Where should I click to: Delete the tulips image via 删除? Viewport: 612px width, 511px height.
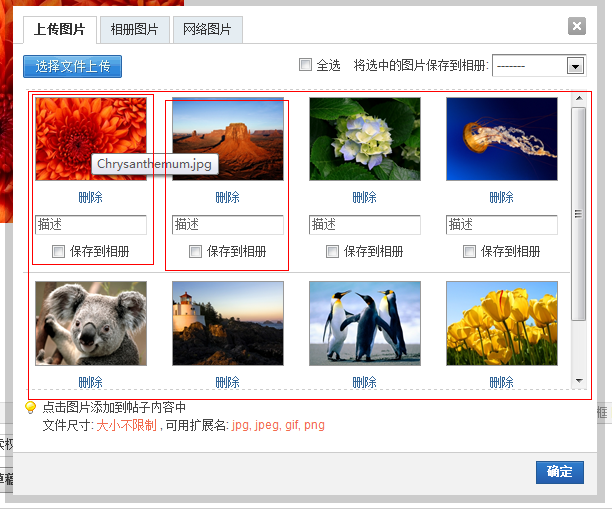click(x=502, y=382)
